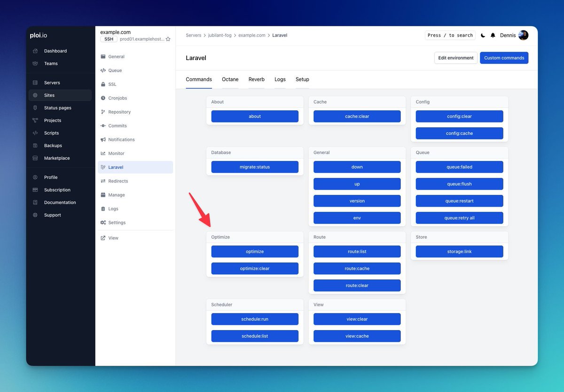564x392 pixels.
Task: Select the Commands tab
Action: [199, 79]
